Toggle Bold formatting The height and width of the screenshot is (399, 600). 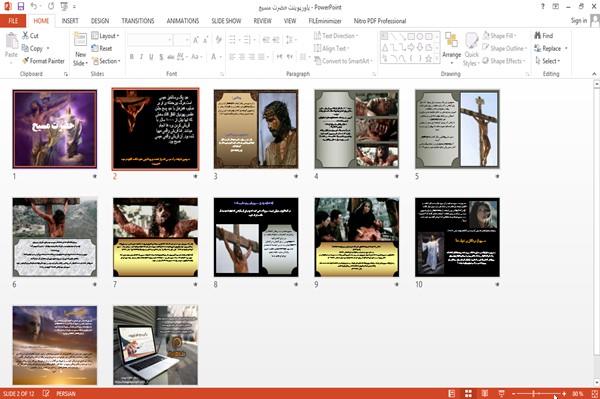pos(132,57)
